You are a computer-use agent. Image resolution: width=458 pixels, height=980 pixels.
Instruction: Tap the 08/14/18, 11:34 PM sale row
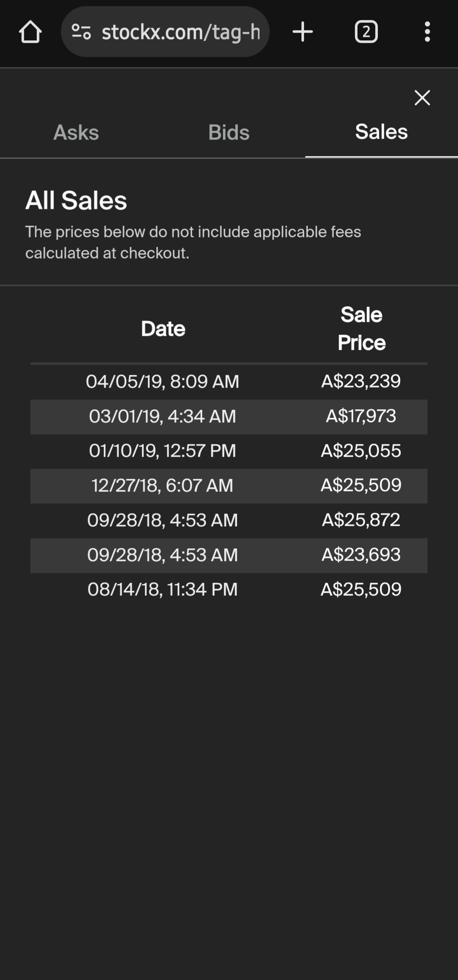[x=162, y=589]
